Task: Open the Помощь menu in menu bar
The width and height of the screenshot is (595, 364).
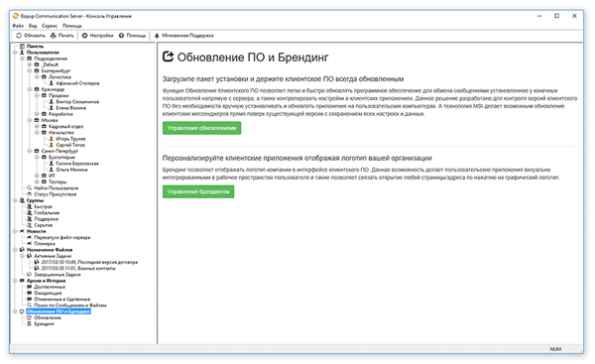Action: point(72,26)
